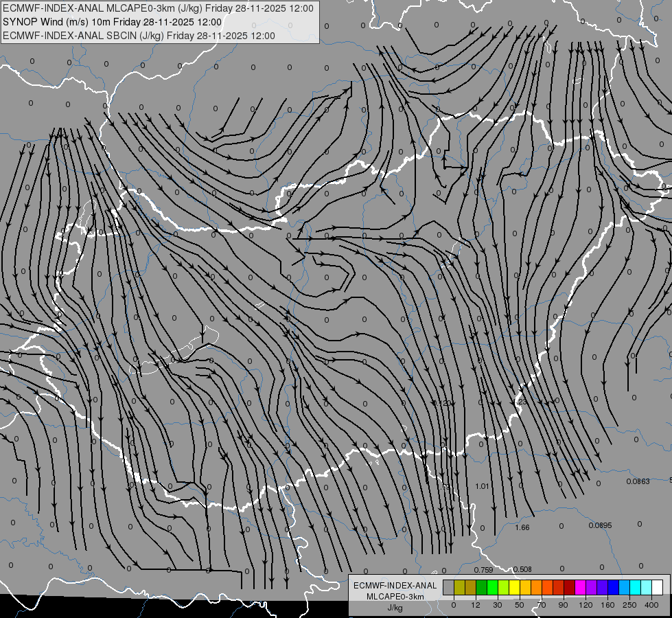
Task: Select the bright green legend swatch
Action: click(492, 588)
